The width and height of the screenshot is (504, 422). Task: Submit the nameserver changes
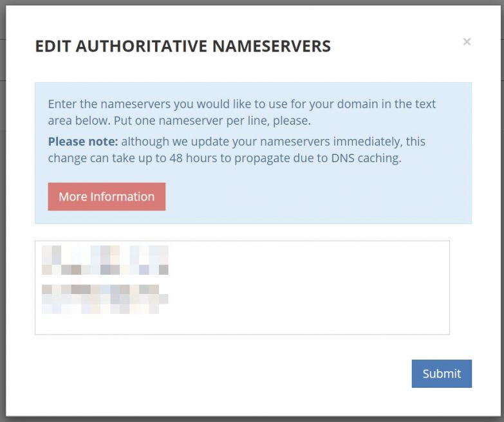click(x=442, y=374)
